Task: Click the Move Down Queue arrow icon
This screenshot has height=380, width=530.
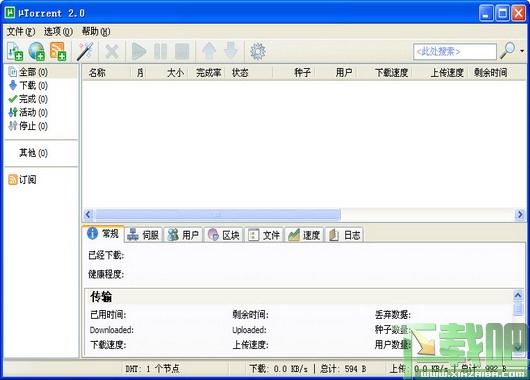Action: pos(231,51)
